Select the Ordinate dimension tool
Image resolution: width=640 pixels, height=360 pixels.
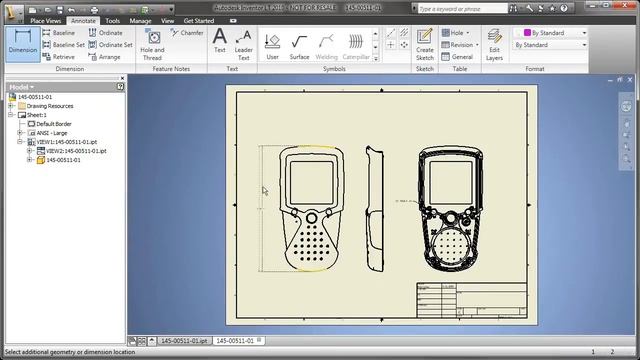[105, 33]
